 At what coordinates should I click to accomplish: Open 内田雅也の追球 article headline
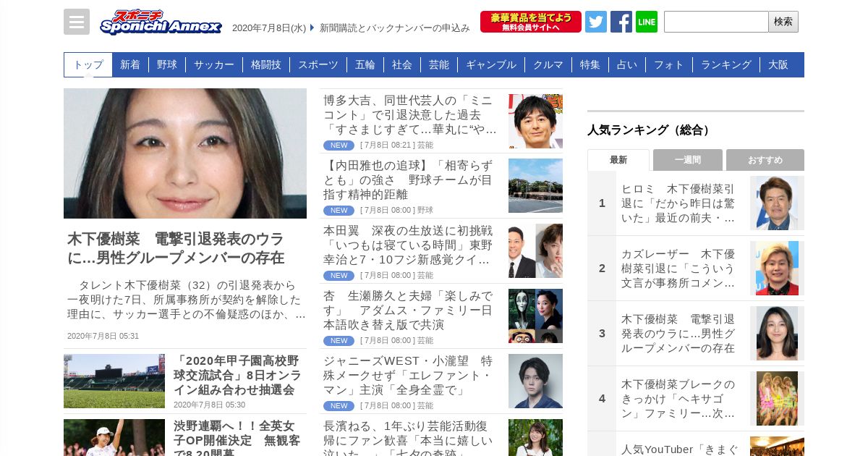tap(409, 180)
